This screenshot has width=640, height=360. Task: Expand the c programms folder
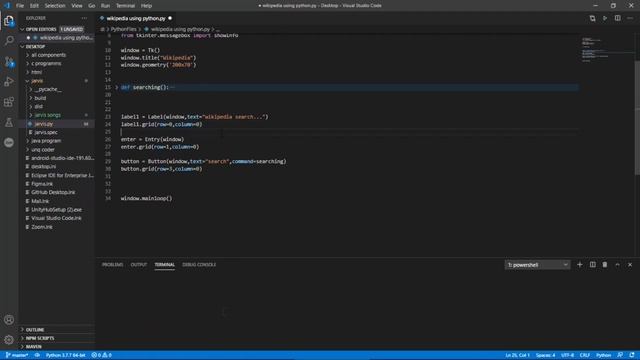point(46,63)
